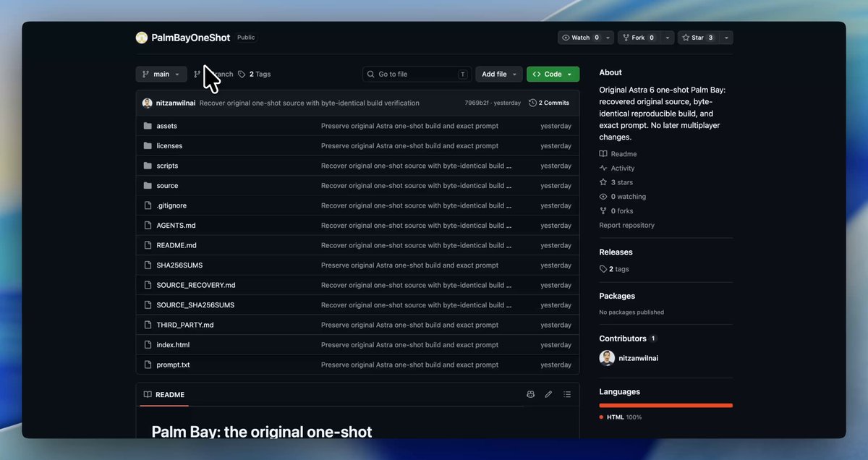Open the SOURCE_RECOVERY.md file
Image resolution: width=868 pixels, height=460 pixels.
pos(196,285)
